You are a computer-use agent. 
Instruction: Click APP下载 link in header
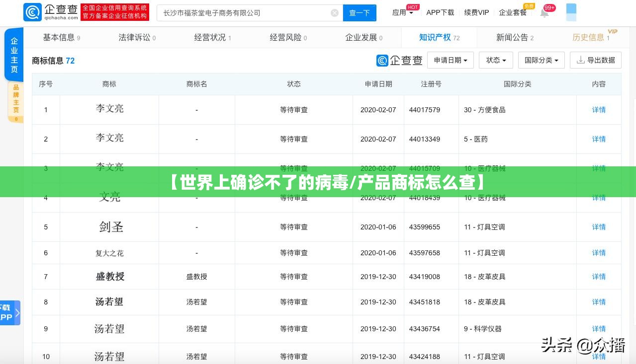click(440, 12)
